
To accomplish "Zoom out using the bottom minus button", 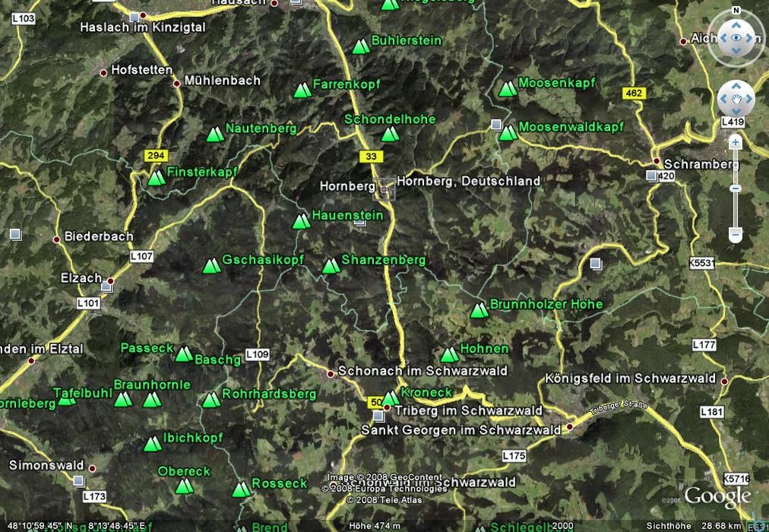I will click(x=735, y=234).
